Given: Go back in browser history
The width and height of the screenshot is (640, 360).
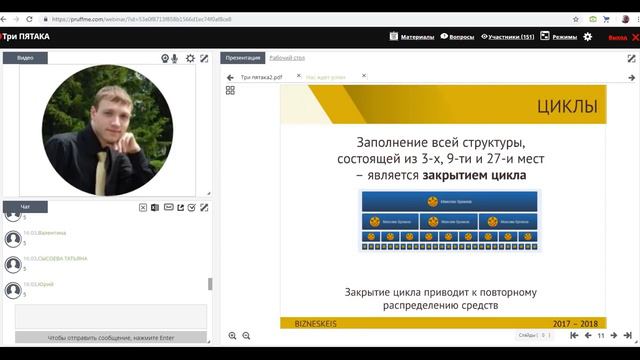Looking at the screenshot, I should point(3,19).
